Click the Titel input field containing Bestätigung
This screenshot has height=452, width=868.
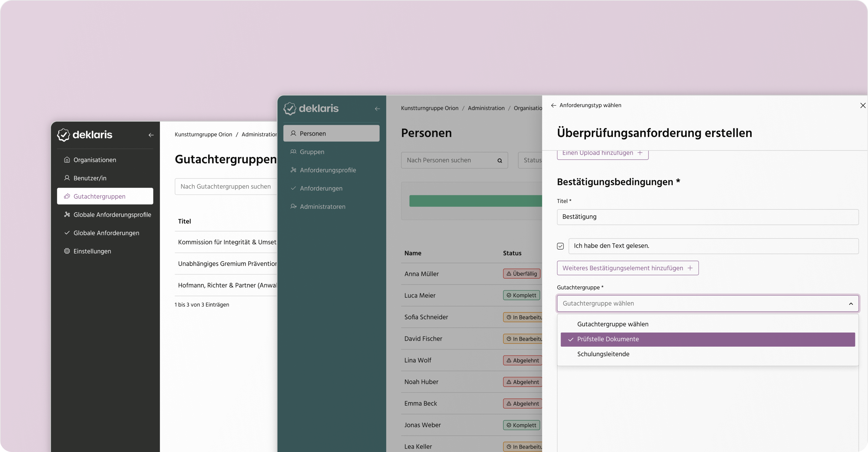[x=708, y=217]
